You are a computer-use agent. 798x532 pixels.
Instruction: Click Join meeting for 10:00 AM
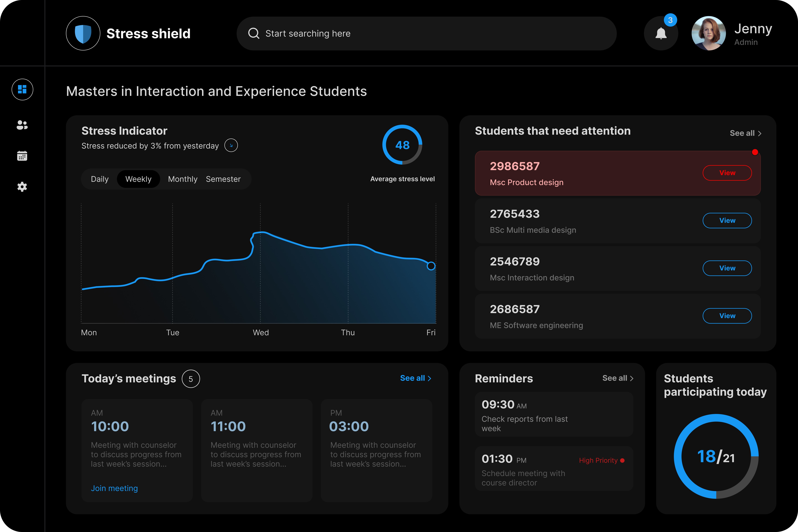pyautogui.click(x=114, y=488)
